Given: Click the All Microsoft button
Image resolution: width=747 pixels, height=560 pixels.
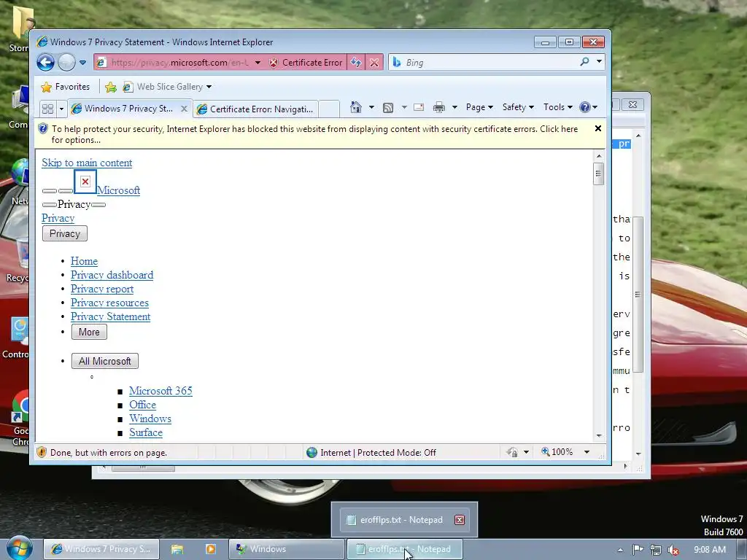Looking at the screenshot, I should 105,361.
